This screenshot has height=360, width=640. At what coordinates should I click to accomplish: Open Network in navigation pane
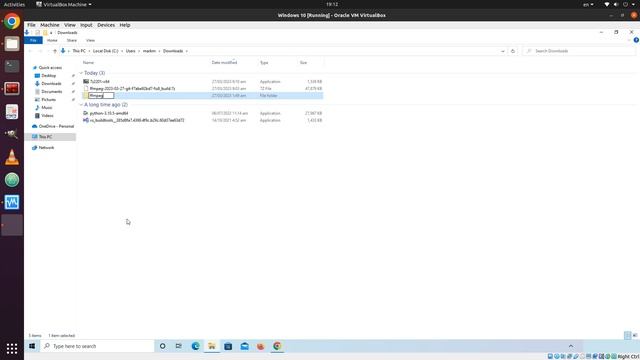coord(46,148)
